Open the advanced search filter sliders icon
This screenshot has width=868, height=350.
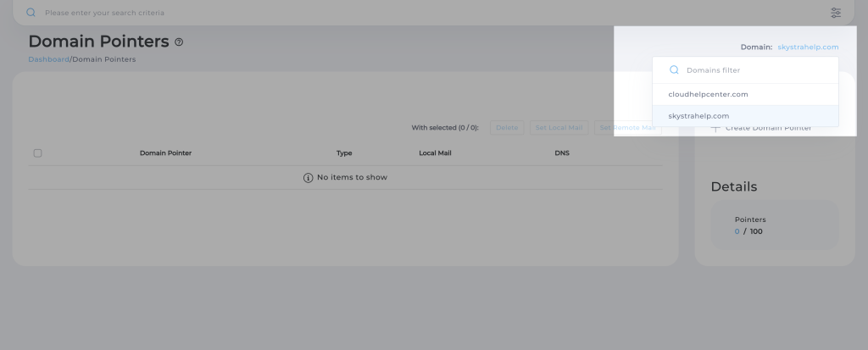coord(836,13)
